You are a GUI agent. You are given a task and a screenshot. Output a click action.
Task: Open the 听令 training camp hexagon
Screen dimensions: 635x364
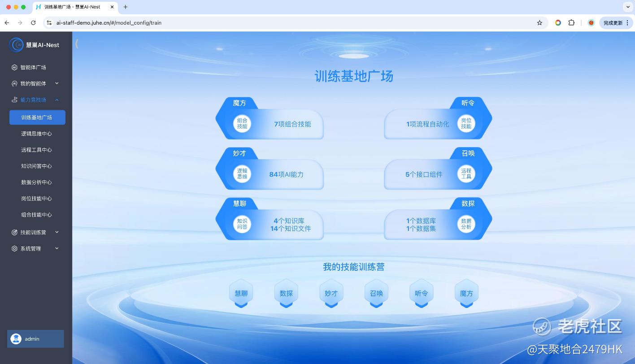pos(422,294)
